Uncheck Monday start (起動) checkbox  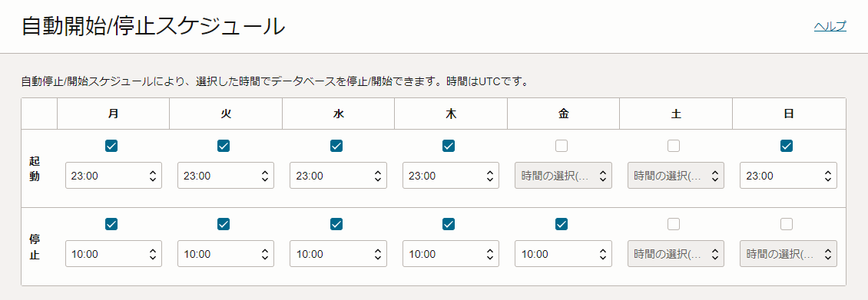(111, 146)
